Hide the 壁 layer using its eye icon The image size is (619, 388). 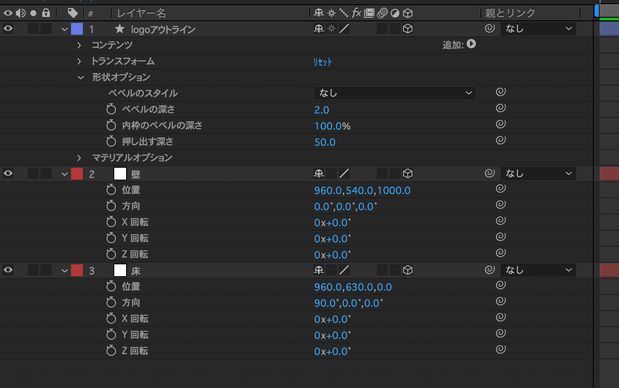[8, 173]
